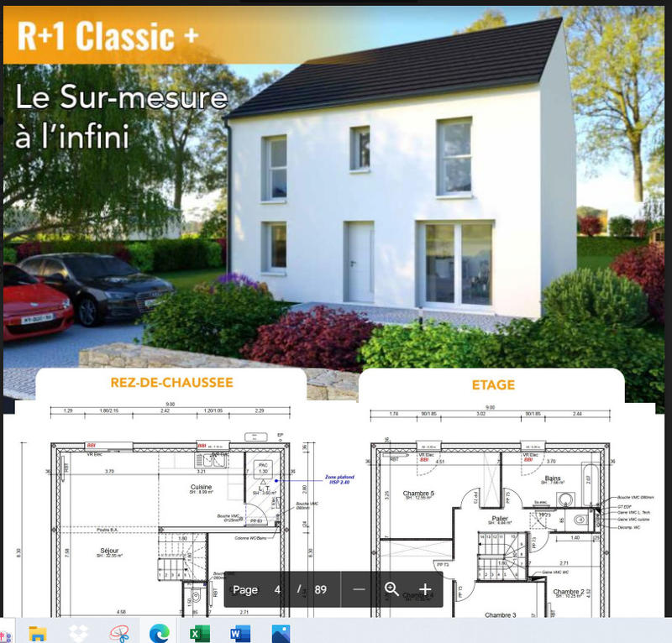Click the total page count 89
The image size is (672, 643).
pos(320,589)
